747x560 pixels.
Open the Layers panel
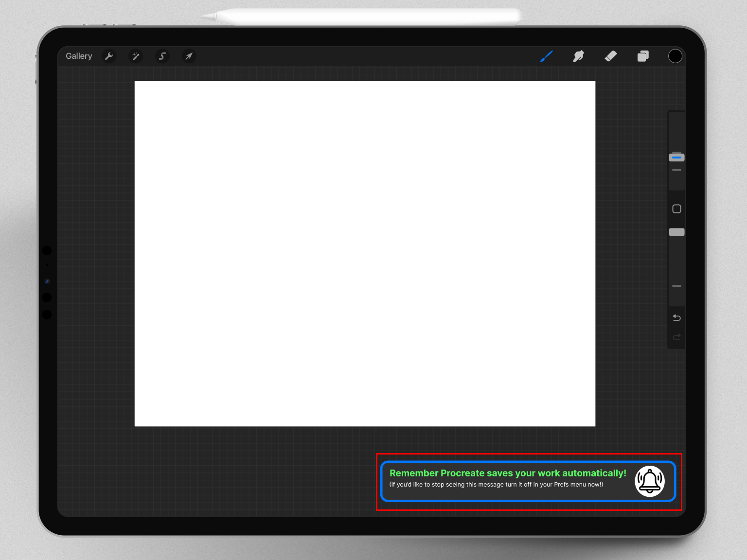(643, 56)
